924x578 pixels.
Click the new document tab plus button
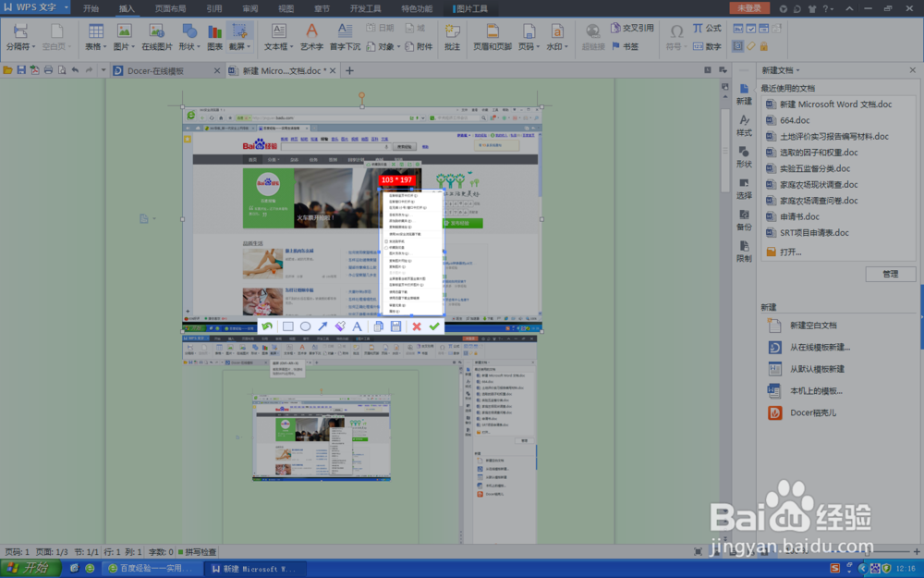tap(349, 71)
